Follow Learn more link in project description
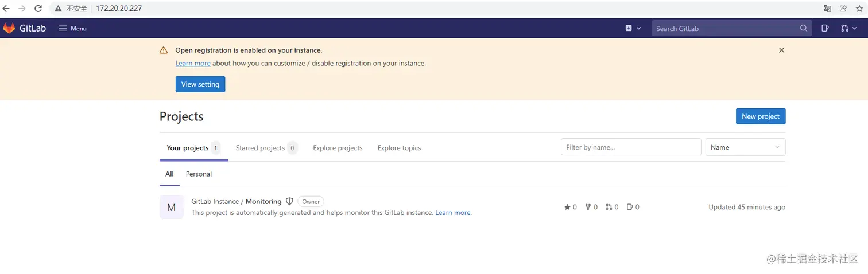868x274 pixels. (454, 213)
